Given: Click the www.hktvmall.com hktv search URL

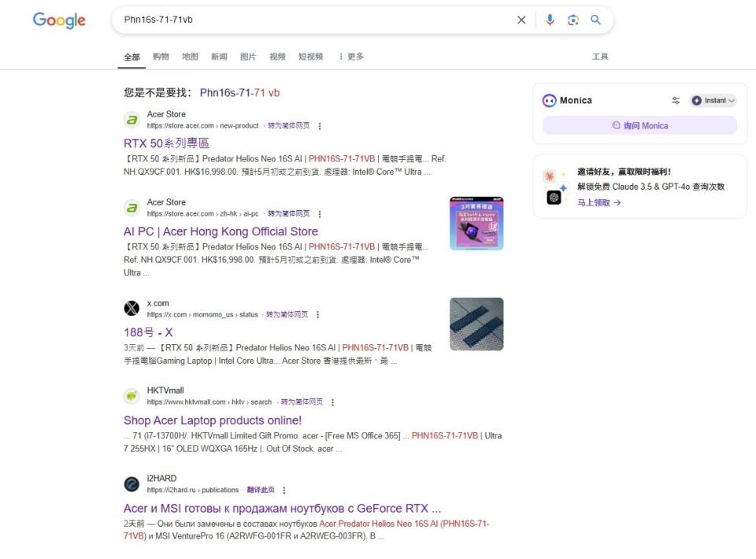Looking at the screenshot, I should [x=209, y=402].
